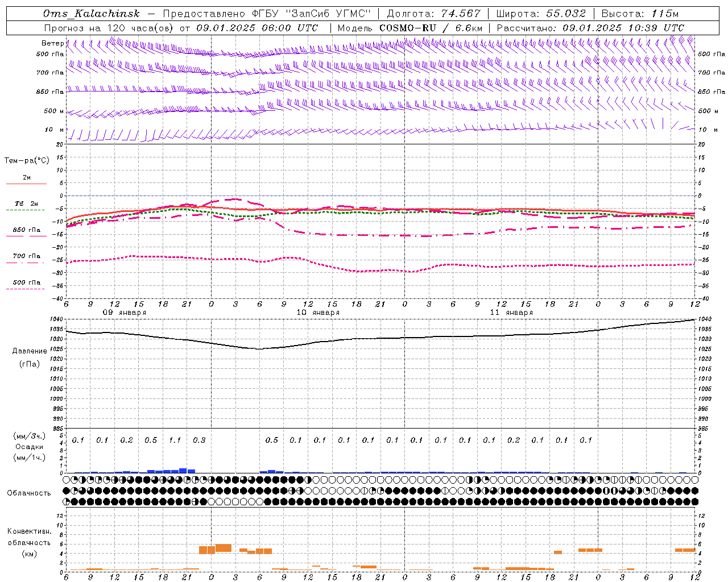Image resolution: width=728 pixels, height=582 pixels.
Task: Click the date label 11 января
Action: click(511, 313)
